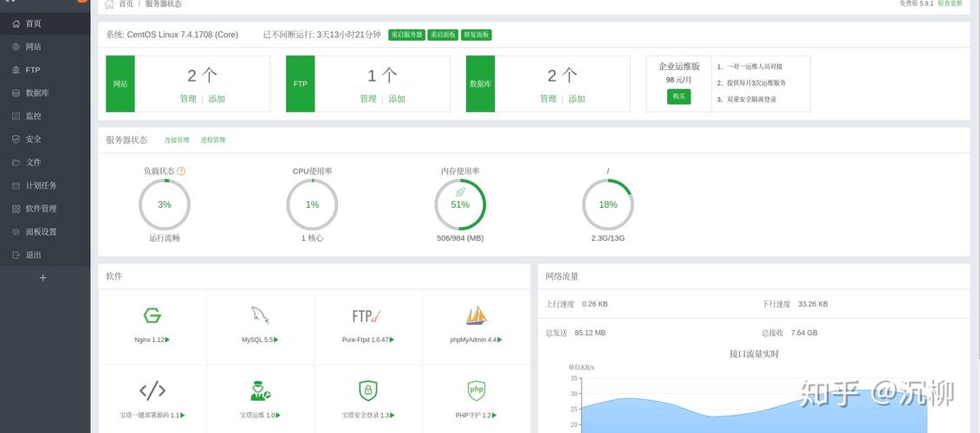
Task: Click the Nginx software icon
Action: click(x=152, y=315)
